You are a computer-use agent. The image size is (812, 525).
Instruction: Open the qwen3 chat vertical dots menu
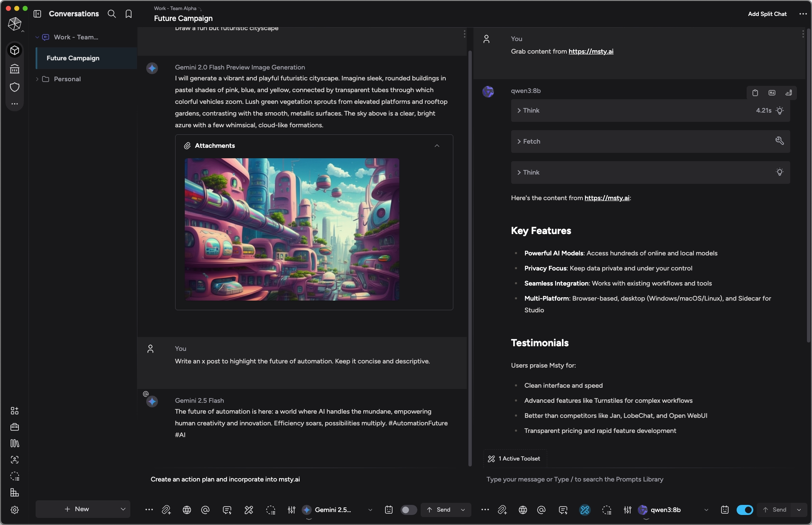(803, 34)
